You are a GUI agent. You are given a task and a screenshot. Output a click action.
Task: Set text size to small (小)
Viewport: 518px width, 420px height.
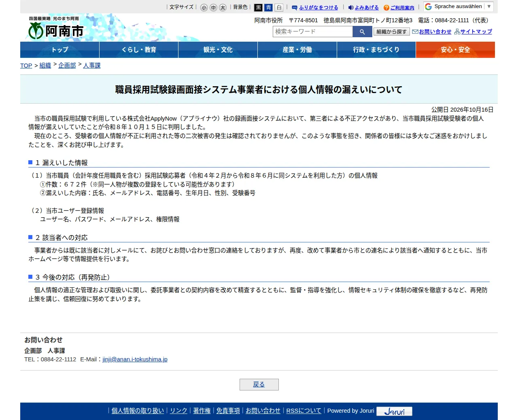(204, 8)
